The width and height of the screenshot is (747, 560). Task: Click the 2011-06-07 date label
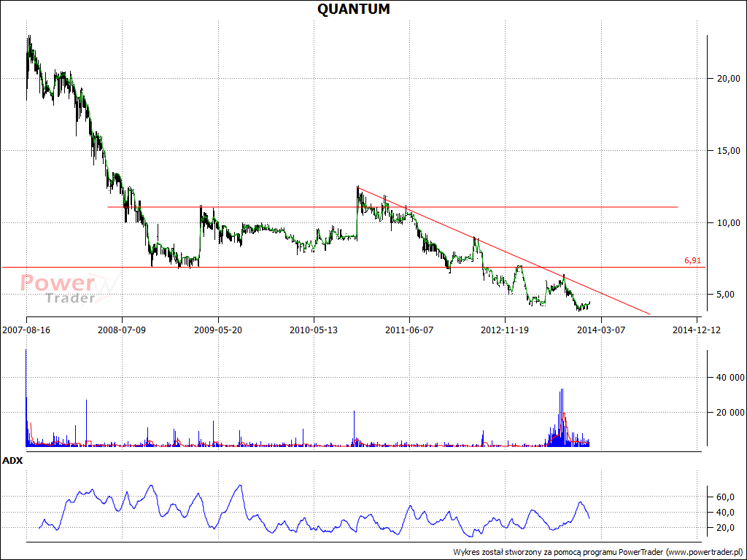(409, 330)
